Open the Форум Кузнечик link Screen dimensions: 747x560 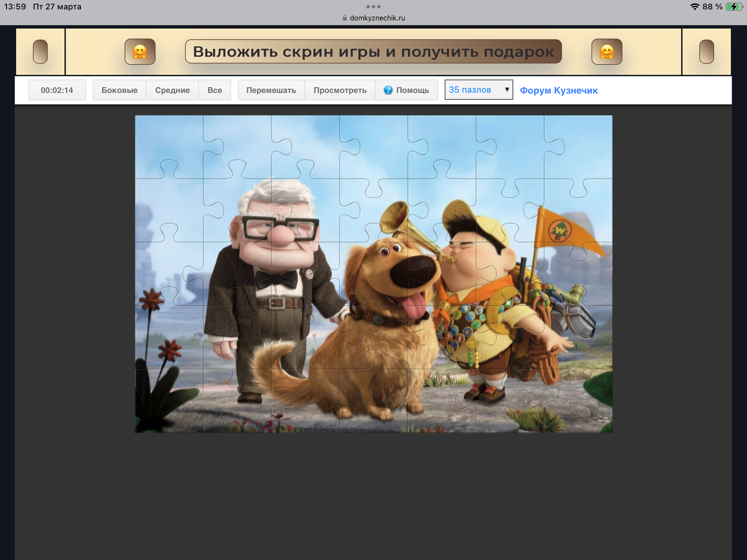[x=559, y=90]
